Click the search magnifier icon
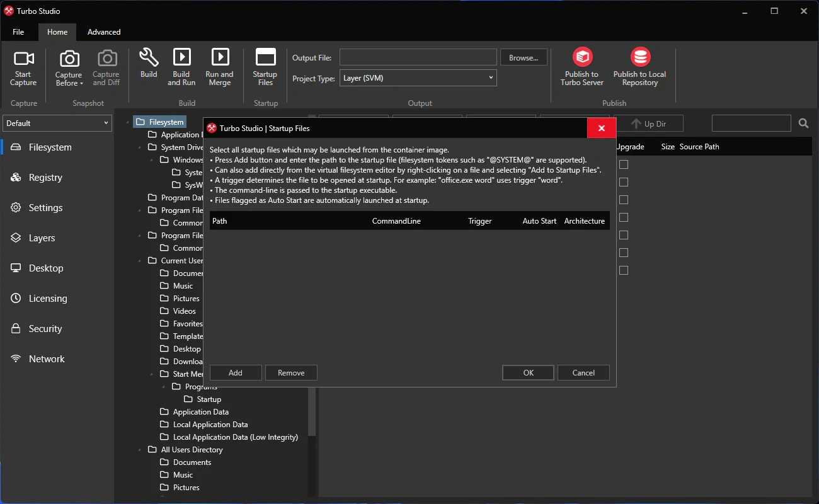This screenshot has width=819, height=504. [x=803, y=123]
